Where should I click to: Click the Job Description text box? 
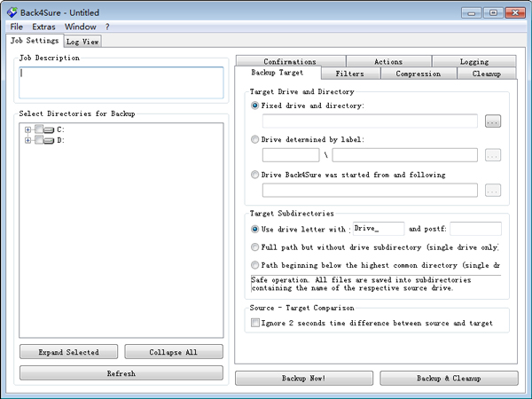pos(121,82)
